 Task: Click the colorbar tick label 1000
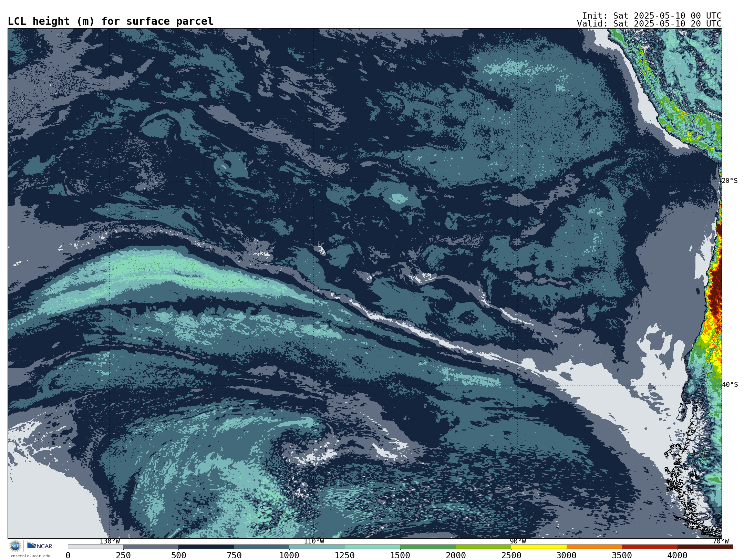point(289,555)
